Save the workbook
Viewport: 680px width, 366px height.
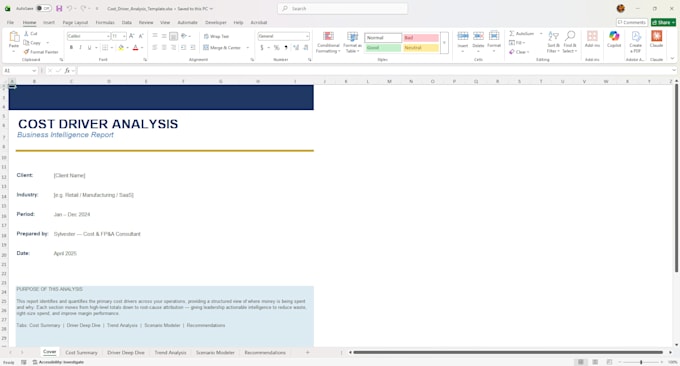(x=59, y=8)
